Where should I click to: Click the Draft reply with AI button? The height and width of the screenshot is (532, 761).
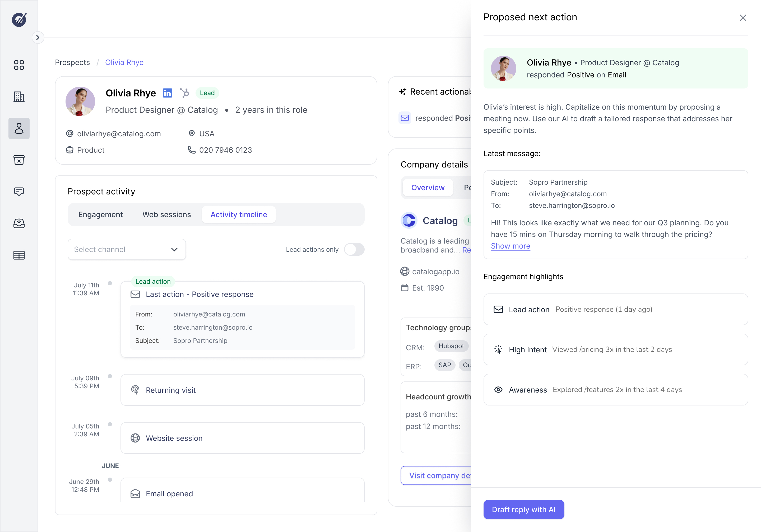click(x=523, y=510)
